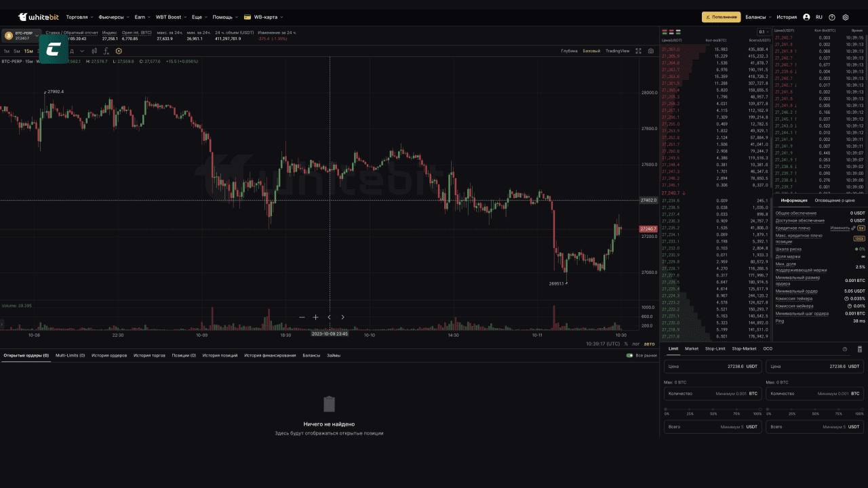Select the Оповещение о цене tab
The image size is (868, 488).
pos(835,201)
